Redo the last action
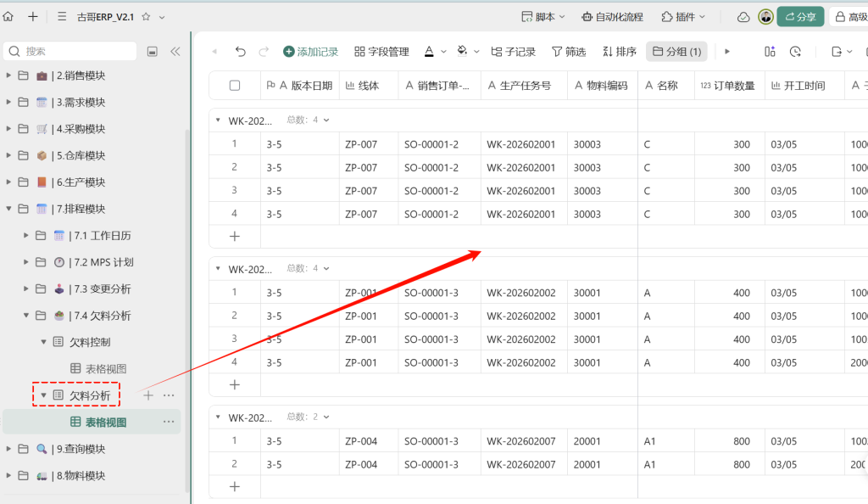Screen dimensions: 868x504 [x=264, y=52]
